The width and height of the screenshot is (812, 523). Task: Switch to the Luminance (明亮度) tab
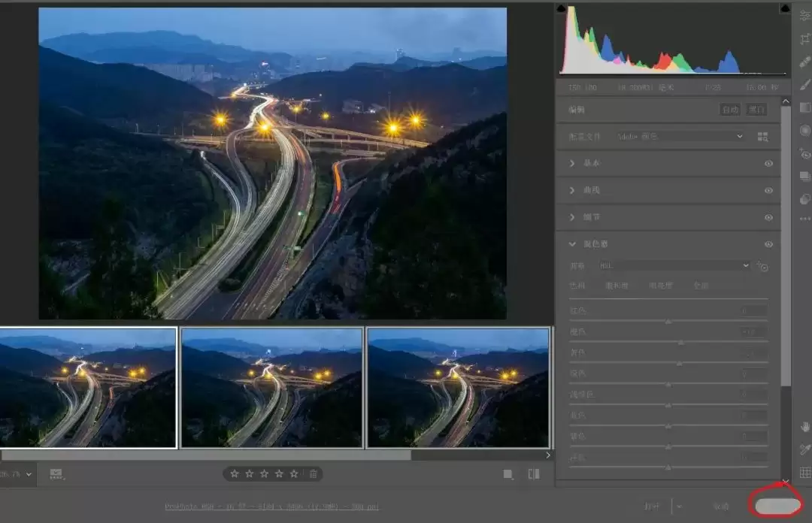661,286
